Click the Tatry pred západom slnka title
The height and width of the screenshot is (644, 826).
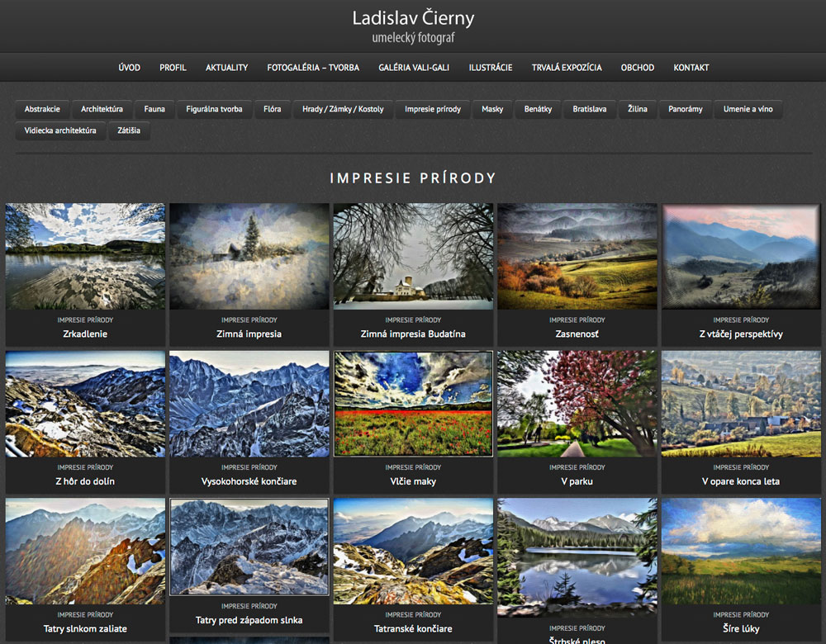coord(249,620)
